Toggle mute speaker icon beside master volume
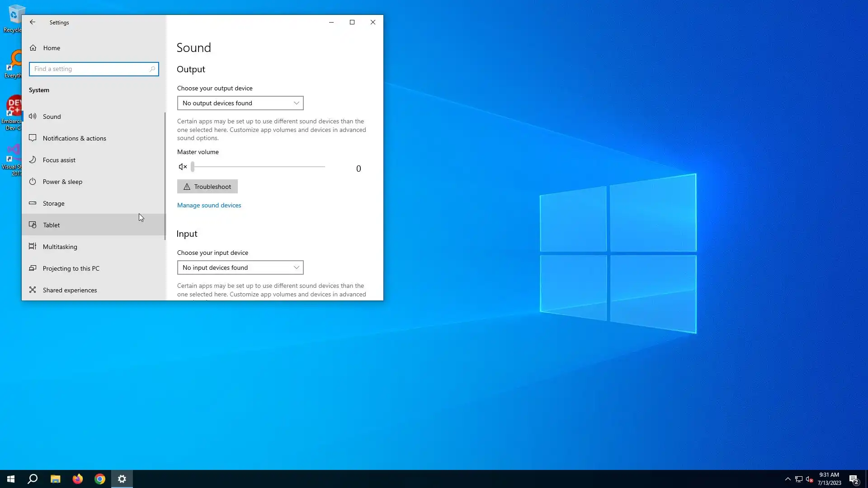 click(183, 167)
